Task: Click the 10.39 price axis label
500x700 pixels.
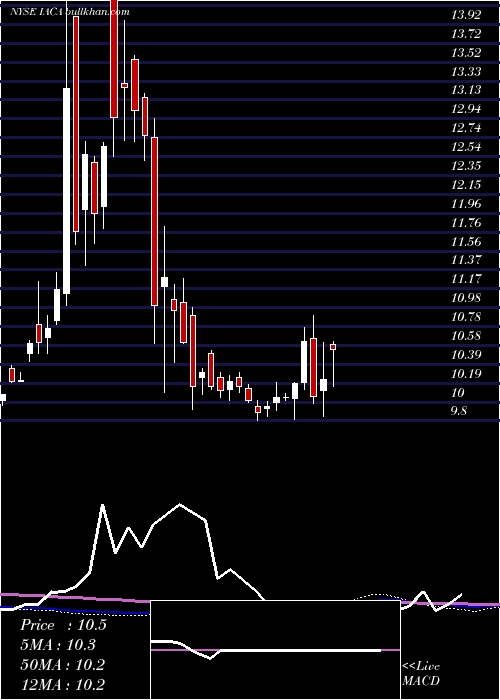Action: click(x=466, y=355)
